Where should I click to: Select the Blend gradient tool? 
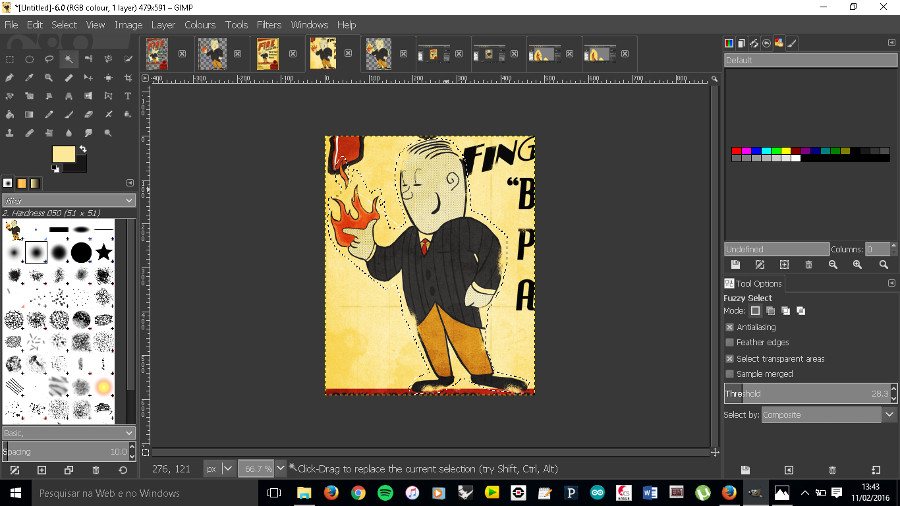[x=29, y=114]
